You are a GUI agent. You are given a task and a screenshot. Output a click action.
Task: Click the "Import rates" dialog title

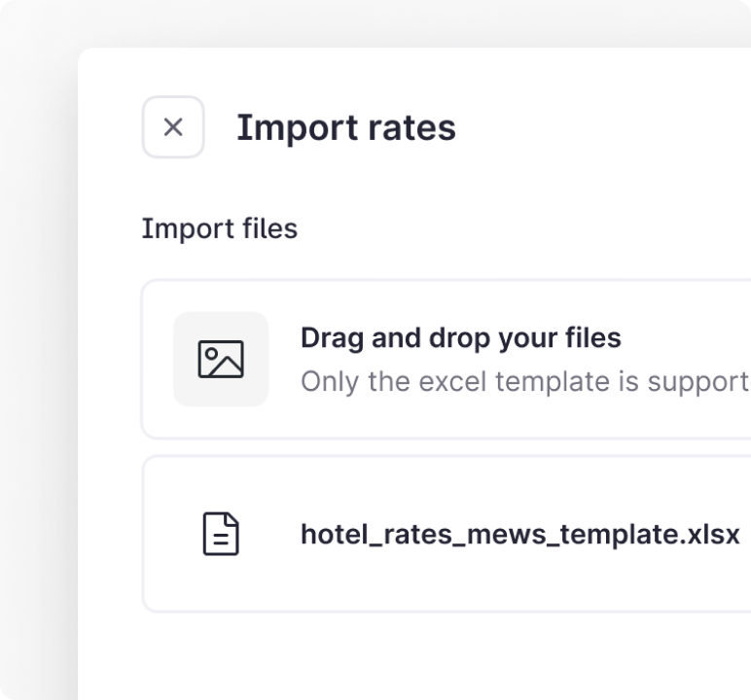click(x=345, y=127)
